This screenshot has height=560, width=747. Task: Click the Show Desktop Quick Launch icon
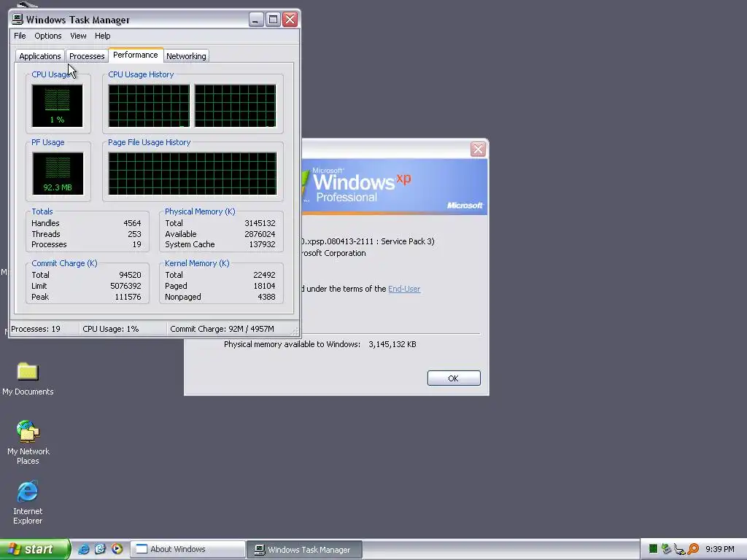click(x=100, y=549)
